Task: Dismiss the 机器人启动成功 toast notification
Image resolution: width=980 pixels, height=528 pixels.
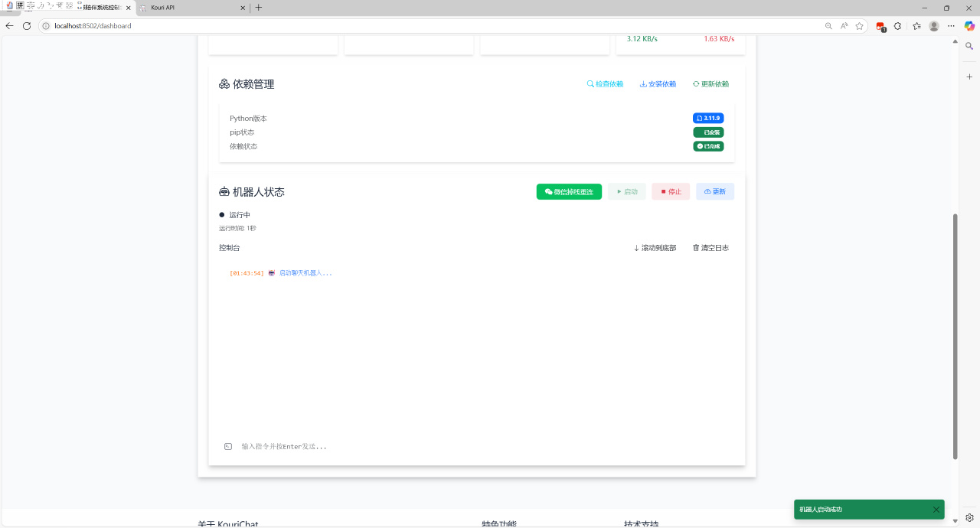Action: point(936,510)
